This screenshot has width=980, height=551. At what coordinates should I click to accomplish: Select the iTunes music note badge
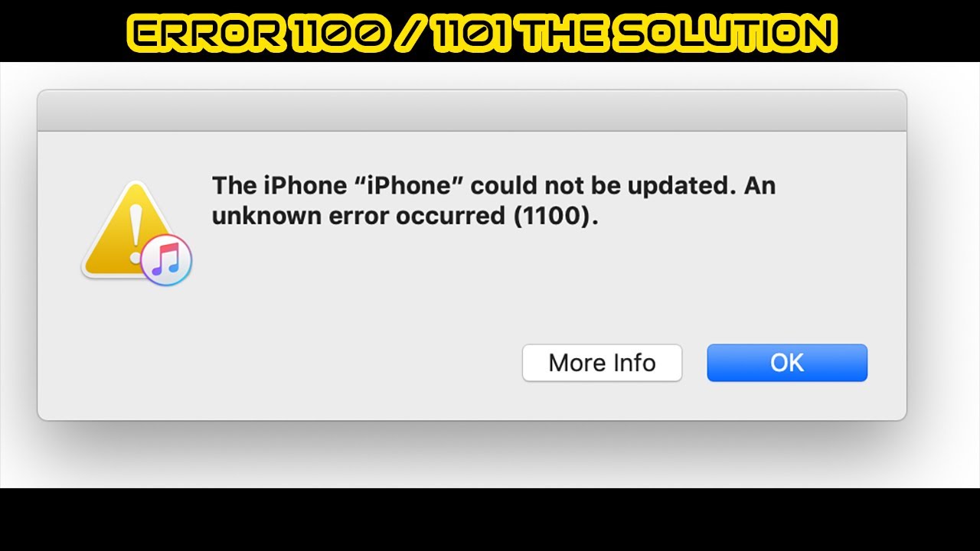[x=166, y=261]
